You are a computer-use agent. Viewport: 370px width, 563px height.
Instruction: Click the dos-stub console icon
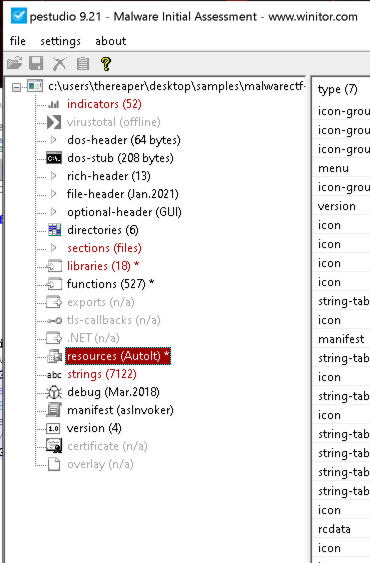pyautogui.click(x=54, y=158)
